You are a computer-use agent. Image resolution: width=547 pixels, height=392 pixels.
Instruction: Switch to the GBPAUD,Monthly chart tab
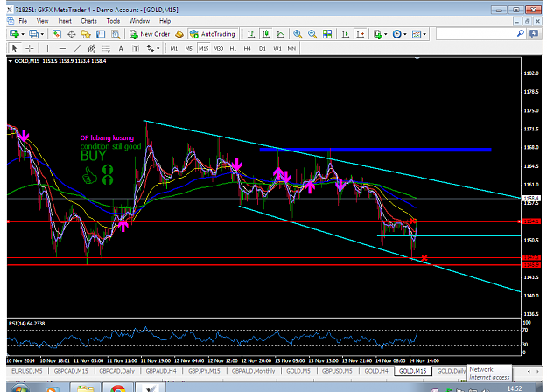pos(253,371)
